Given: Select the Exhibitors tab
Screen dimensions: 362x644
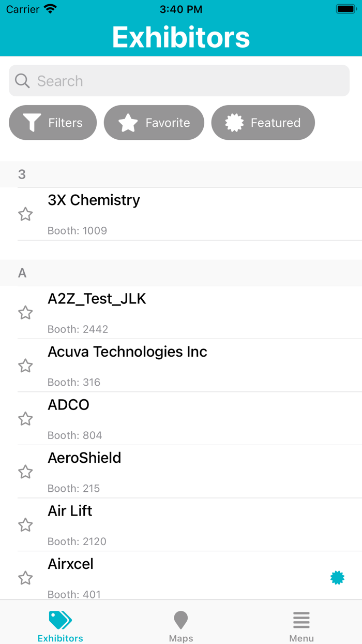Looking at the screenshot, I should click(61, 625).
